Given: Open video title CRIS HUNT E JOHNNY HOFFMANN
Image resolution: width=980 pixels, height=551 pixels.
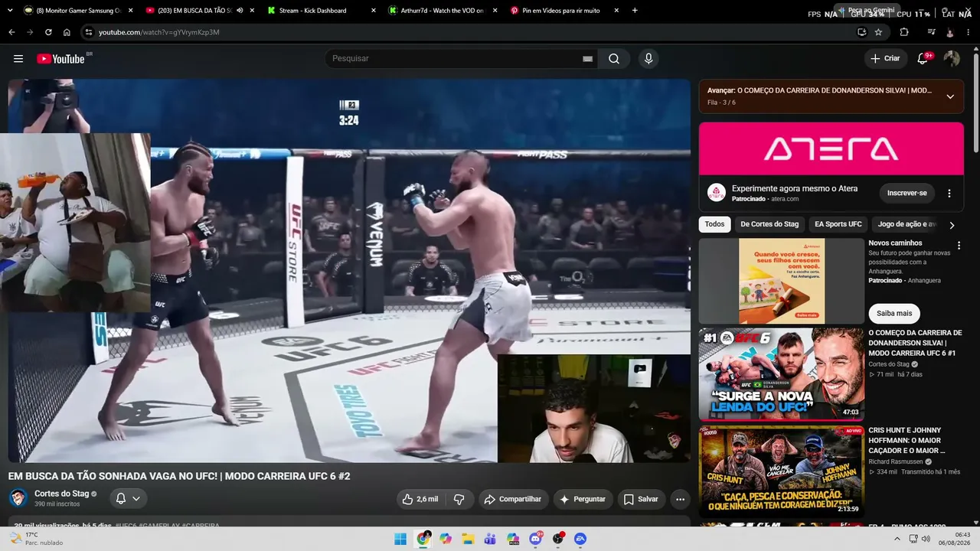Looking at the screenshot, I should click(x=907, y=440).
